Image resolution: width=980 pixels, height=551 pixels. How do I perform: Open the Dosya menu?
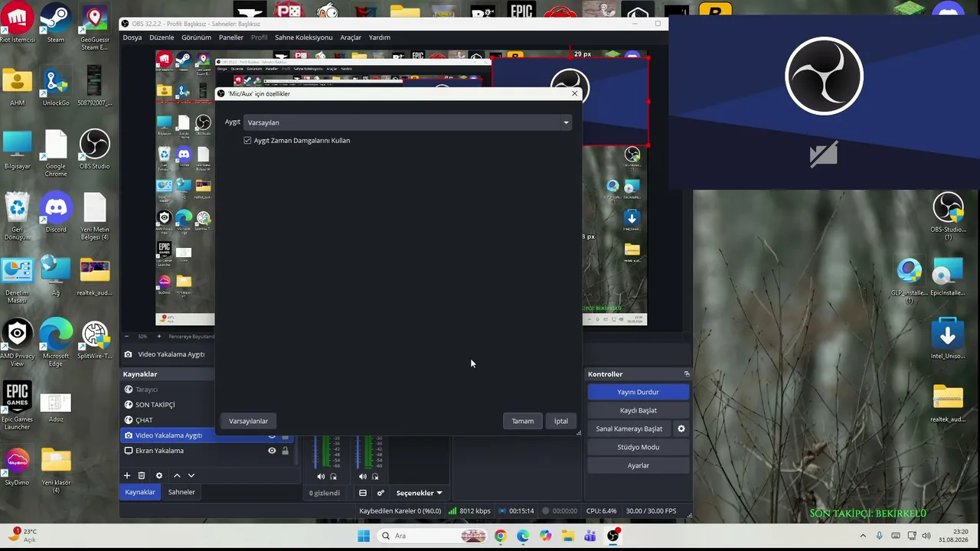[x=132, y=37]
